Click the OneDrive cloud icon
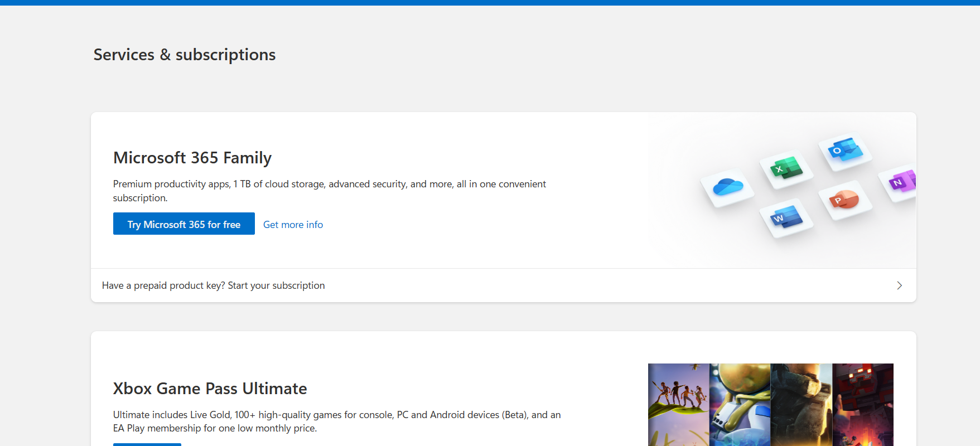Screen dimensions: 980x446 pyautogui.click(x=727, y=187)
